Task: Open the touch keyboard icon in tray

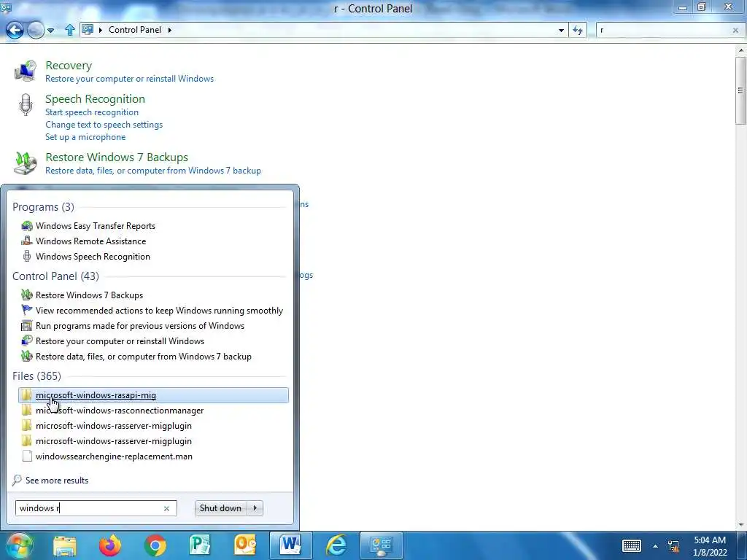Action: [x=631, y=545]
